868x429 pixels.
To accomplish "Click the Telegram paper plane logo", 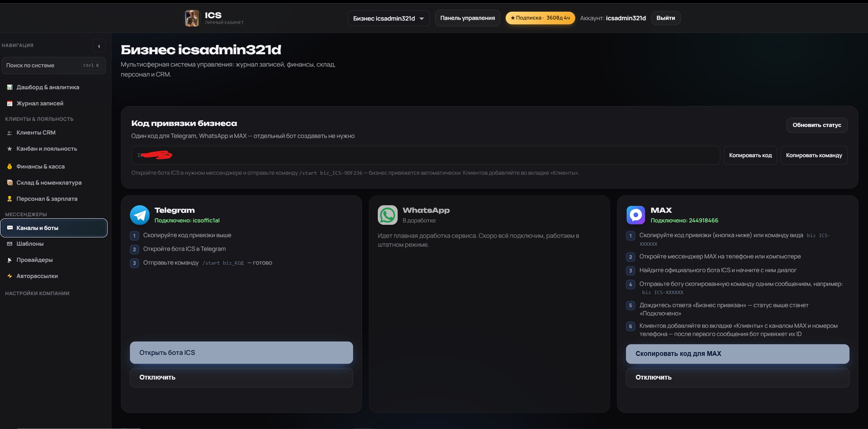I will click(x=140, y=215).
